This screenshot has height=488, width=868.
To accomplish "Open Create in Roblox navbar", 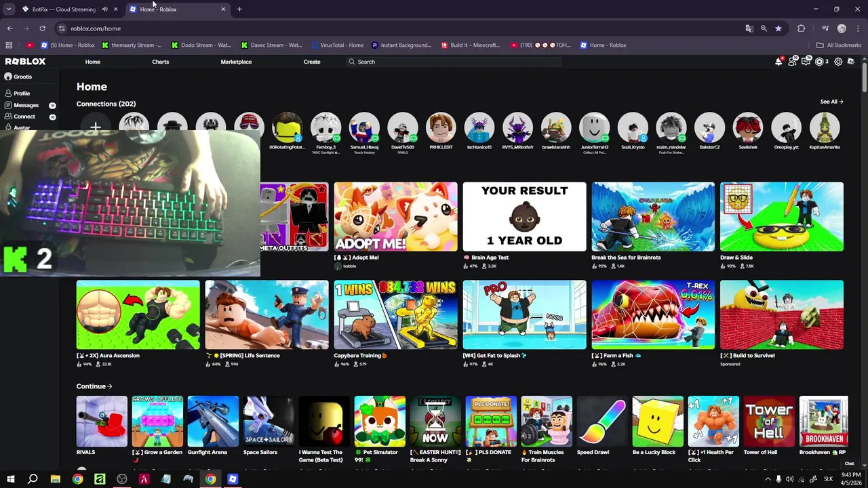I will click(312, 62).
